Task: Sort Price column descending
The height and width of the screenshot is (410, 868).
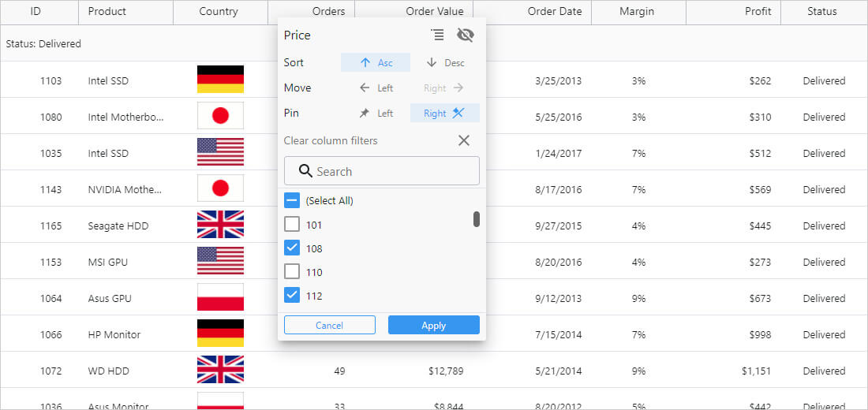Action: click(x=444, y=63)
